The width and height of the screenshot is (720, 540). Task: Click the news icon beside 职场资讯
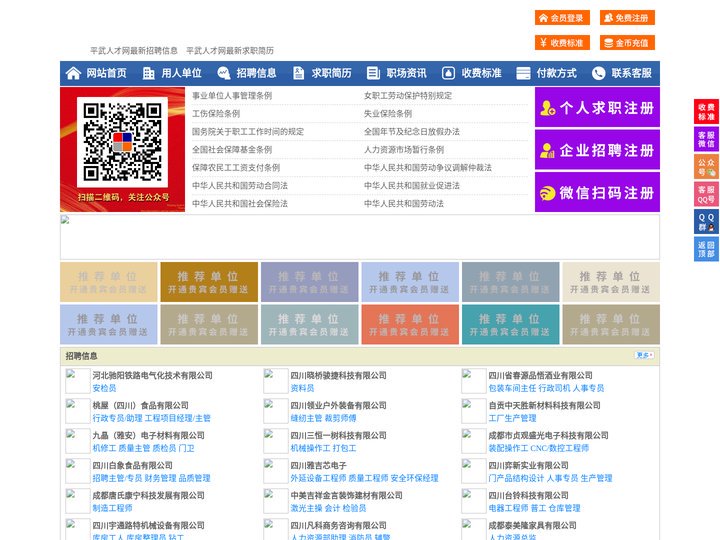pyautogui.click(x=373, y=73)
